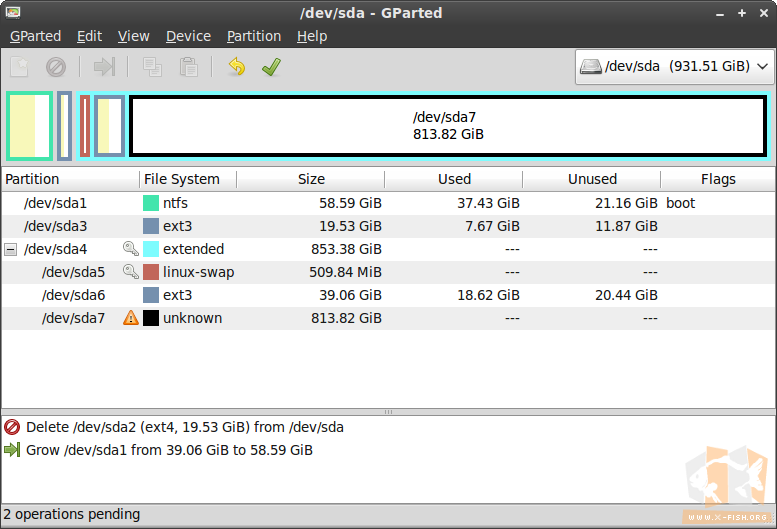Viewport: 777px width, 529px height.
Task: Click the '509.84 MiB' size value
Action: (x=345, y=272)
